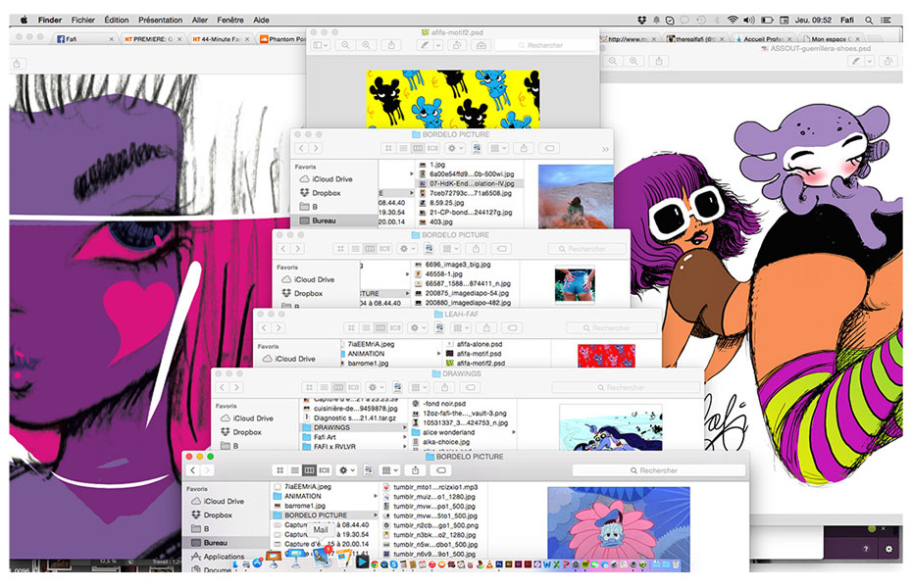Click gear button in dark panel at bottom right
912x588 pixels.
(x=888, y=549)
